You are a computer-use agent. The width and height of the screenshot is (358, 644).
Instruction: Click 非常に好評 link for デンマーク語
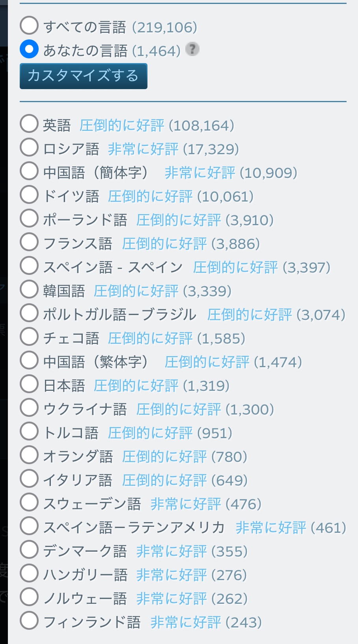click(x=172, y=551)
